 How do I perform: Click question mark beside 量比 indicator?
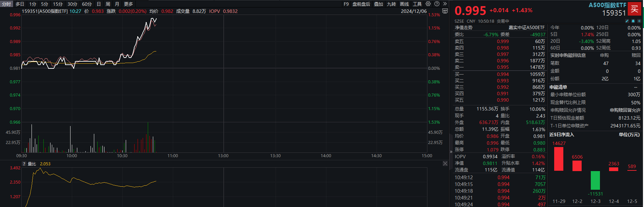click(24, 164)
